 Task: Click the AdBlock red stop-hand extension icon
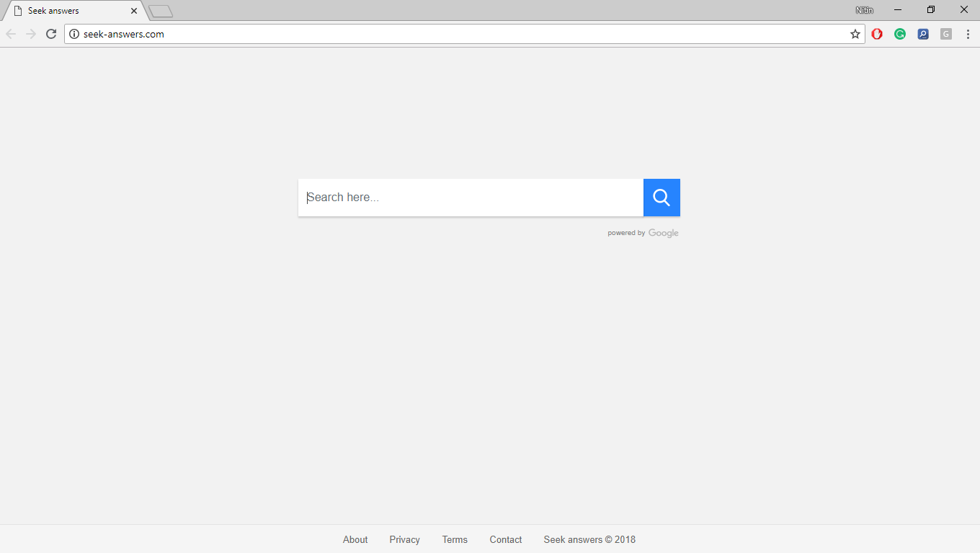click(877, 34)
